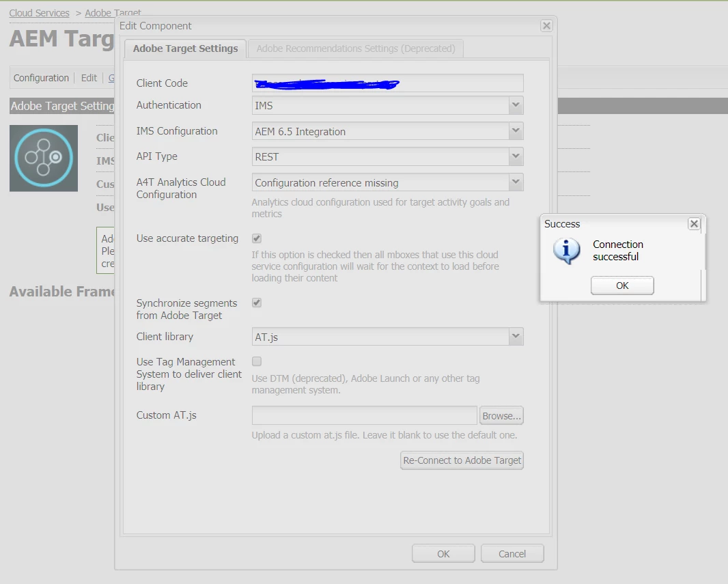
Task: Enable Use Tag Management System checkbox
Action: point(257,361)
